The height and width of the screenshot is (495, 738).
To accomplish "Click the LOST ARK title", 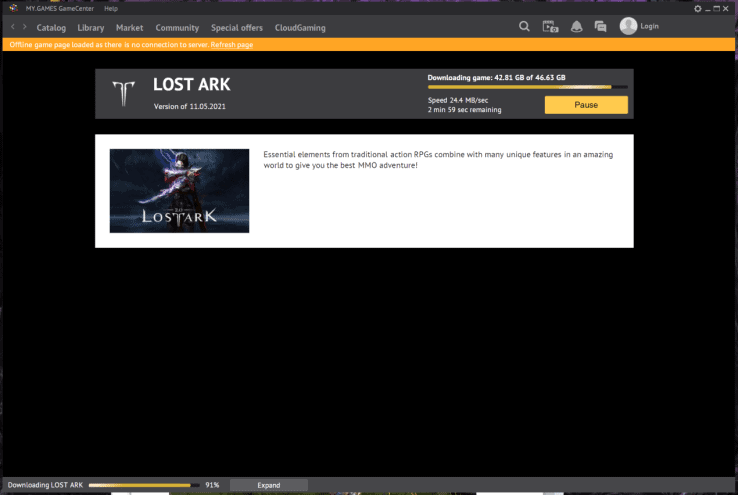I will (192, 85).
